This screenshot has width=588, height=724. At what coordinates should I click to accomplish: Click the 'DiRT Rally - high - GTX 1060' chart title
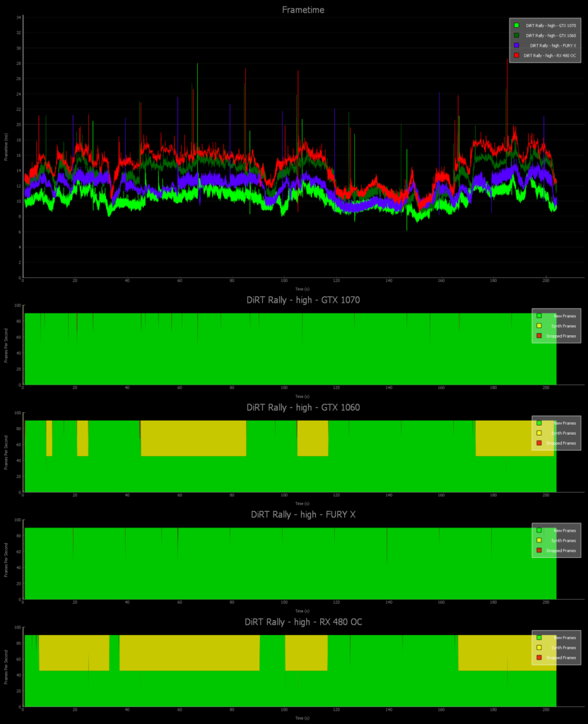coord(302,407)
